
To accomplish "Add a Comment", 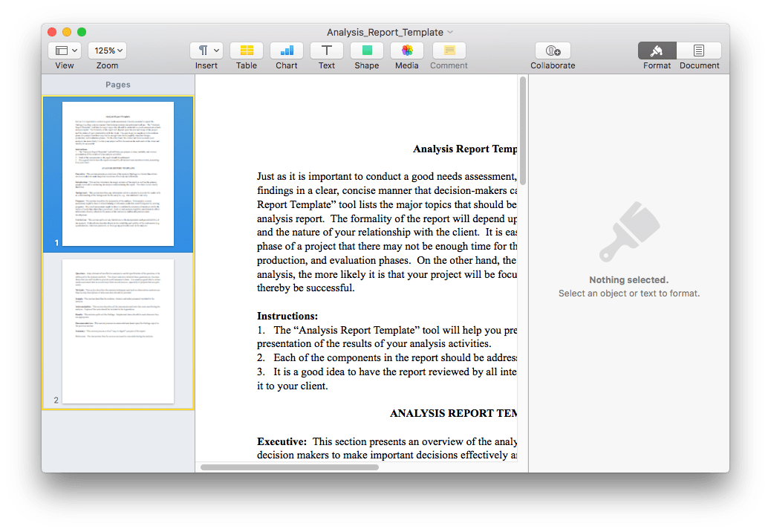I will (x=448, y=51).
